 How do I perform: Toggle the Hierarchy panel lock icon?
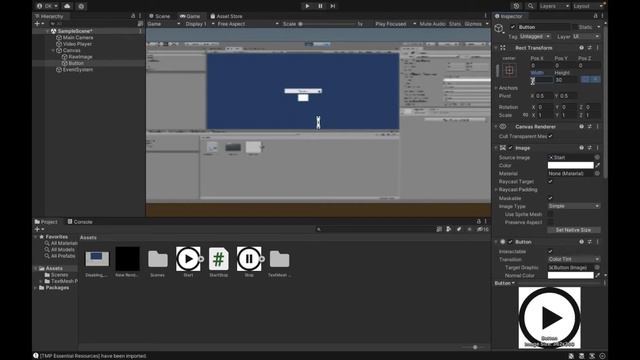pos(133,16)
